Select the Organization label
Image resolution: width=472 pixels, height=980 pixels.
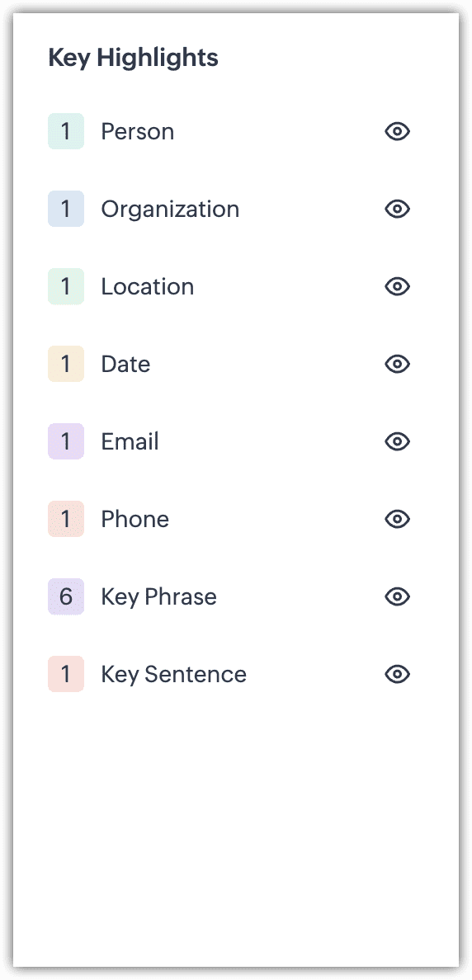coord(170,210)
